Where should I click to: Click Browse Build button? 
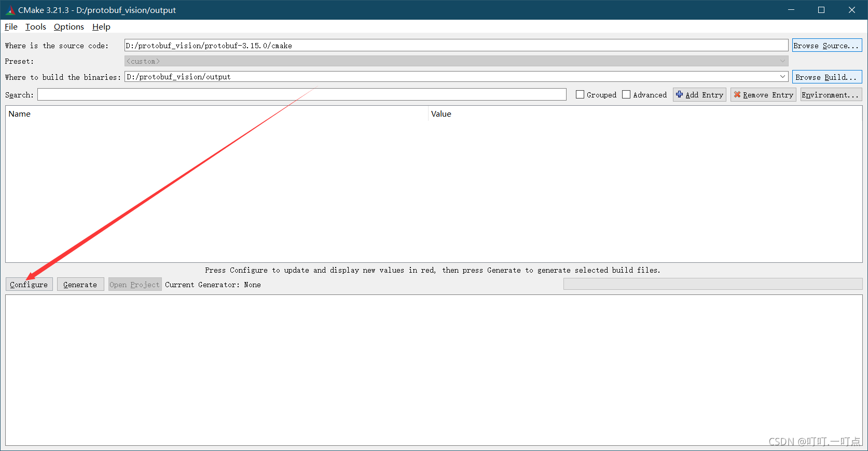click(x=827, y=77)
